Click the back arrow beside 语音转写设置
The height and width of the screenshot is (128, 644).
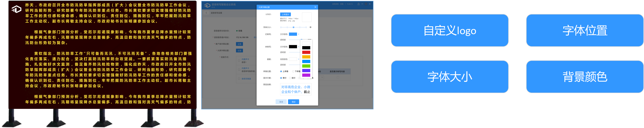coord(206,13)
